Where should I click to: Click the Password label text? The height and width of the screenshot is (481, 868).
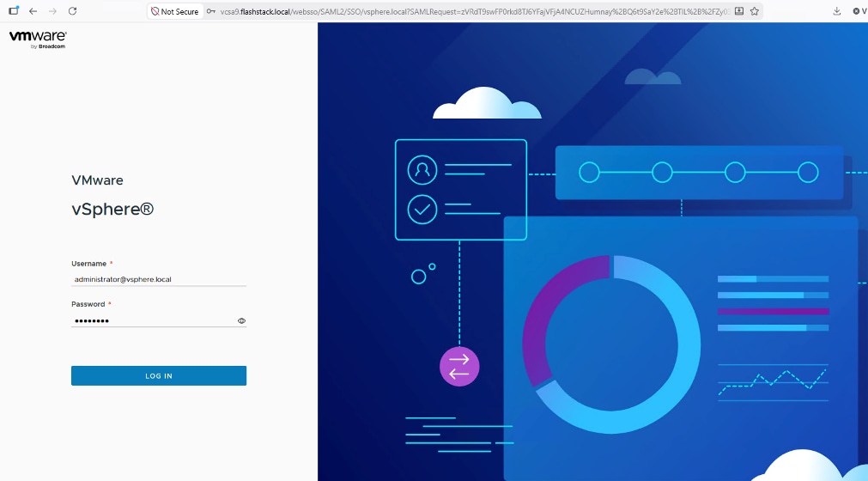click(x=88, y=304)
